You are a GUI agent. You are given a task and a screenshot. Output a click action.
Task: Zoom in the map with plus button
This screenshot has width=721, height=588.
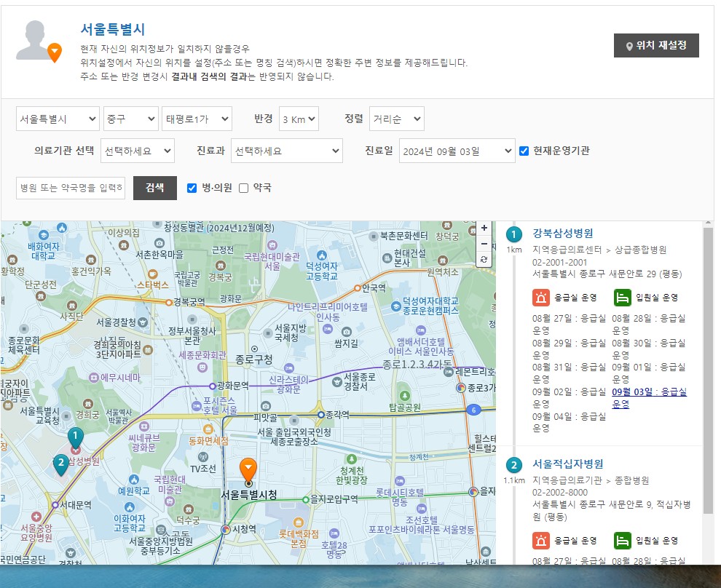(x=484, y=228)
